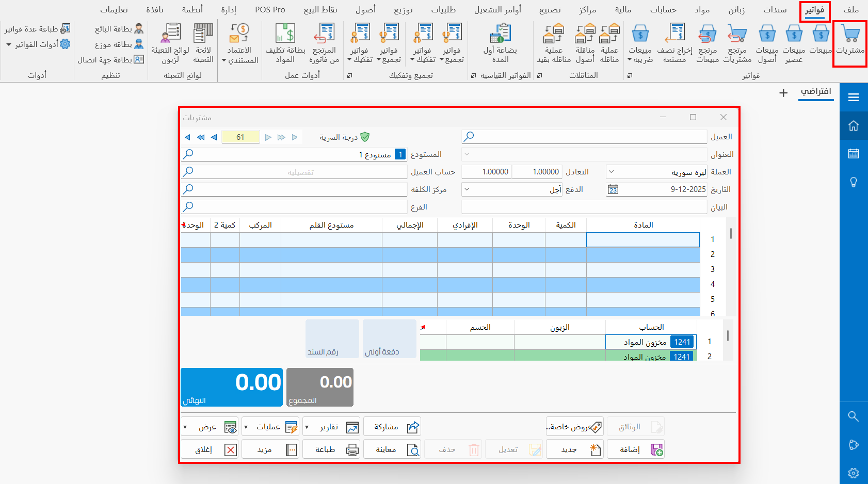Open the Material Costing card (بطاقة تكليف المواد)
This screenshot has width=868, height=484.
click(x=285, y=34)
